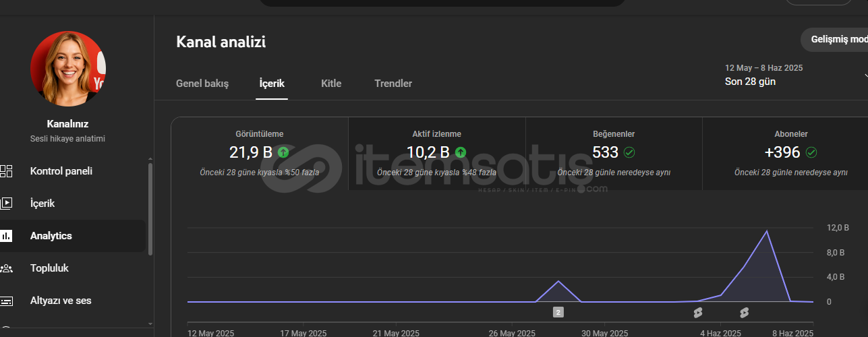Image resolution: width=868 pixels, height=337 pixels.
Task: Click the 12 May – 8 Haz 2025 date text
Action: pyautogui.click(x=764, y=68)
